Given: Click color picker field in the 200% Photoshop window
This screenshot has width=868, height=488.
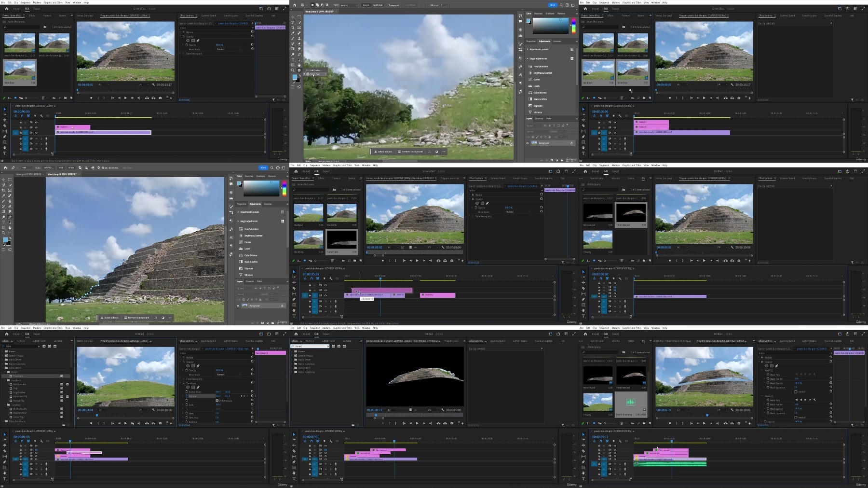Looking at the screenshot, I should tap(551, 26).
